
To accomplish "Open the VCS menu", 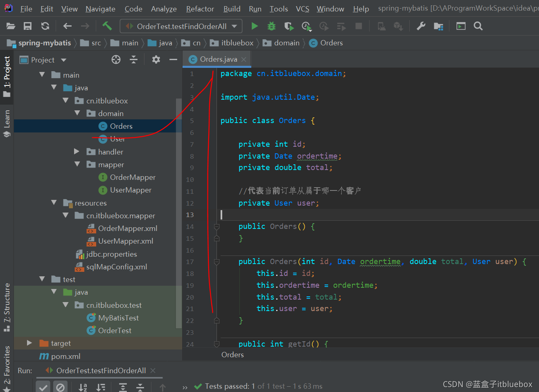I will pos(302,9).
